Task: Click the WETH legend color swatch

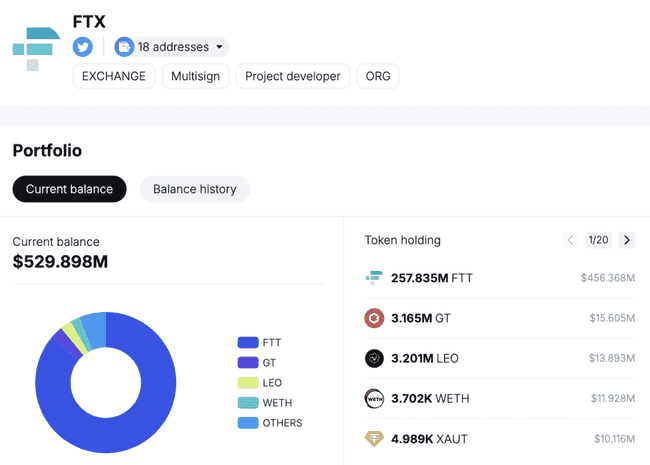Action: (248, 403)
